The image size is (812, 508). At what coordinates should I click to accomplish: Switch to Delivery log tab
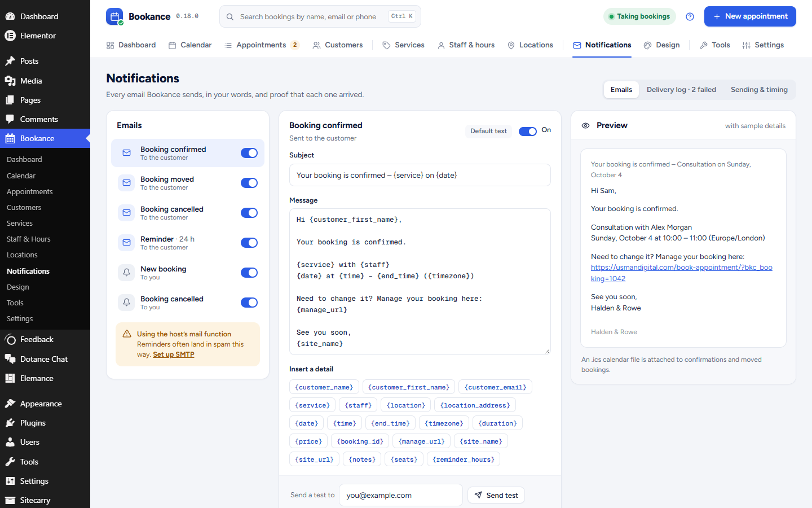click(681, 90)
